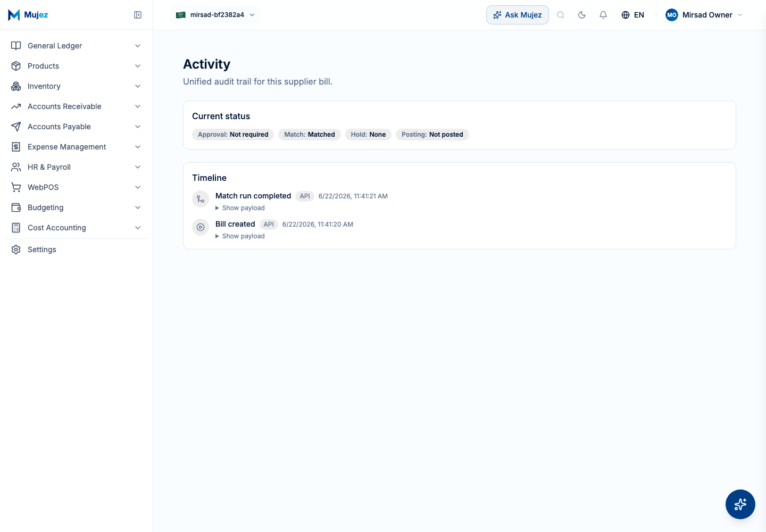The image size is (766, 532).
Task: Open the Accounts Receivable menu
Action: [x=76, y=106]
